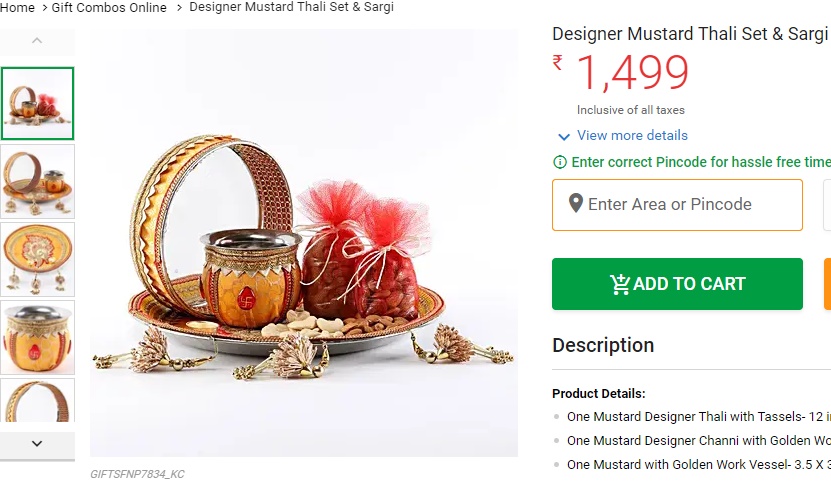The image size is (831, 482).
Task: Click Designer Mustard Thali Set & Sargi breadcrumb
Action: pos(291,7)
